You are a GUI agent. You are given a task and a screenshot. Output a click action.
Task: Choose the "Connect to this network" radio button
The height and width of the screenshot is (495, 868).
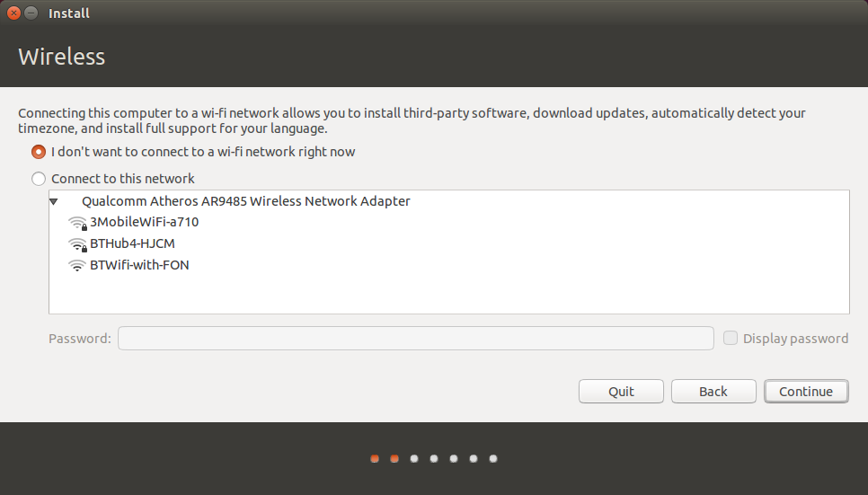tap(39, 179)
